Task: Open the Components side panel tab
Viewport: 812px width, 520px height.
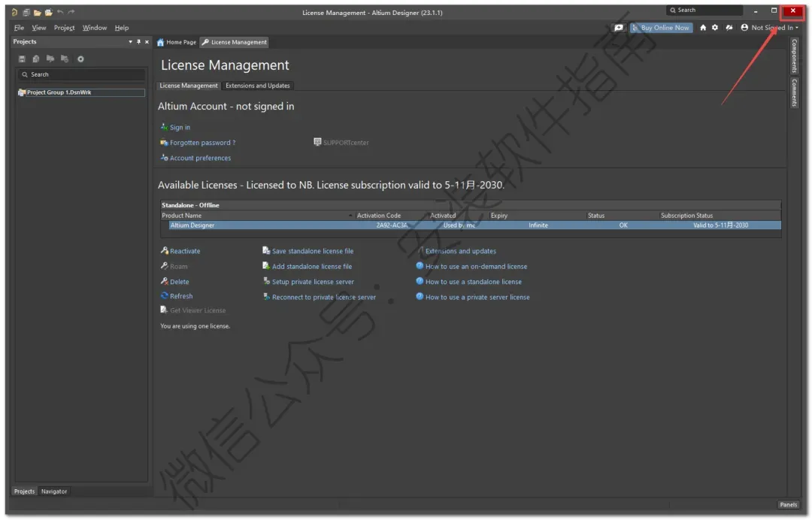Action: [x=795, y=56]
